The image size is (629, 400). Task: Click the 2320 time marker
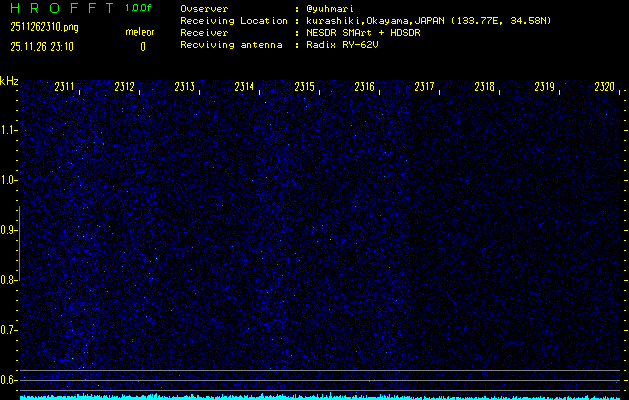tap(604, 88)
